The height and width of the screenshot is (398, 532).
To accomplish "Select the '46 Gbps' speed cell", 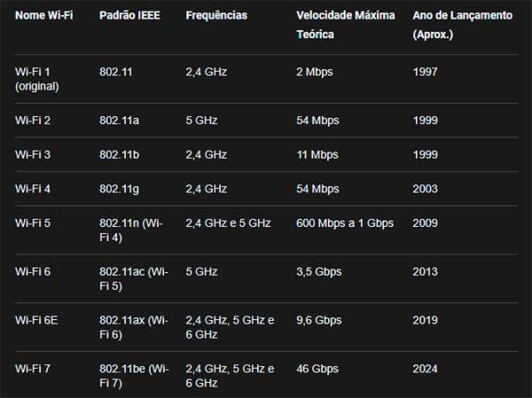I will coord(317,369).
